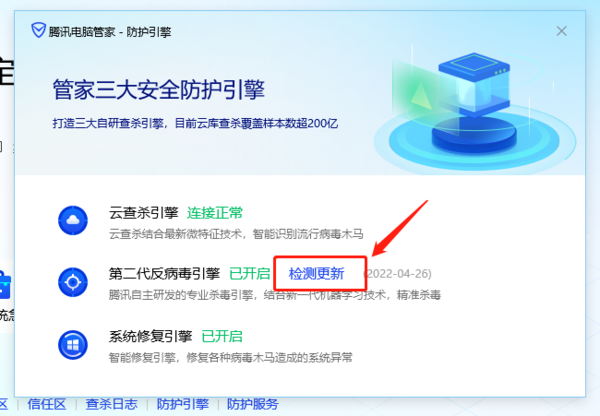
Task: Click the 云查杀引擎 title
Action: [x=143, y=213]
